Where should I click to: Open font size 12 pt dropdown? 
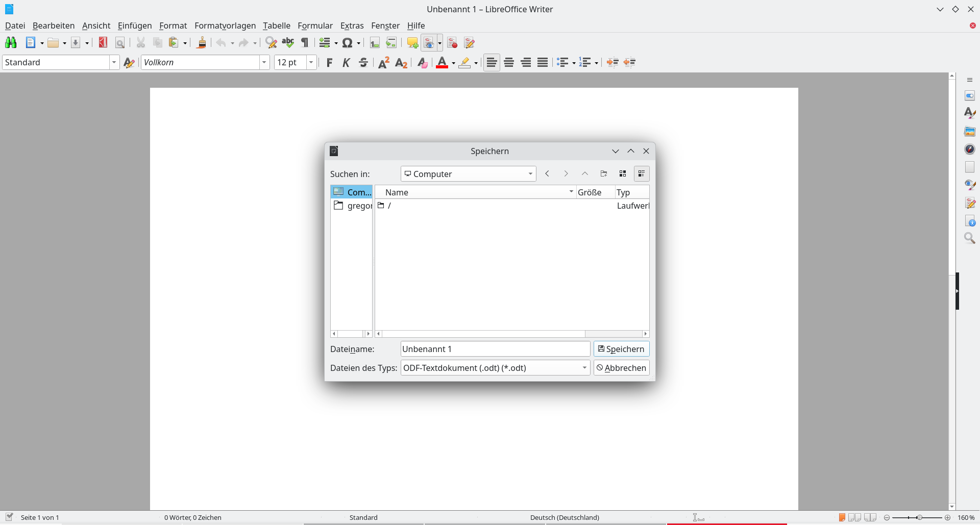tap(311, 62)
